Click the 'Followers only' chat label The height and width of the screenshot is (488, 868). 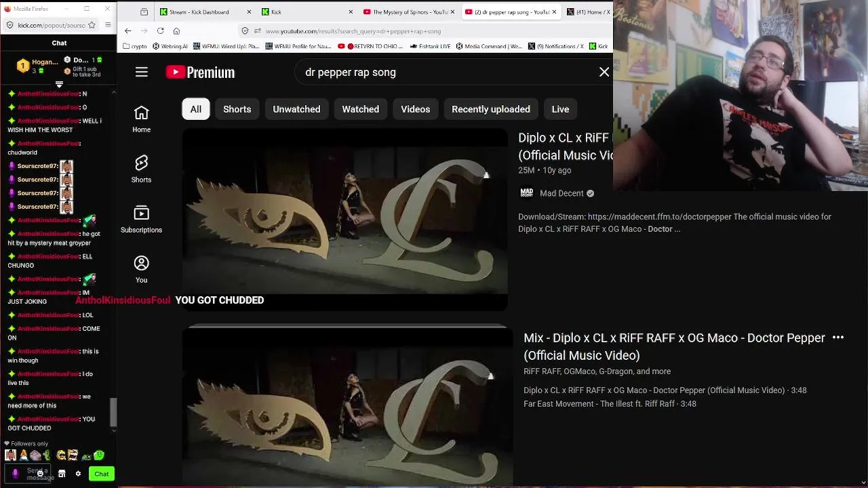tap(30, 444)
